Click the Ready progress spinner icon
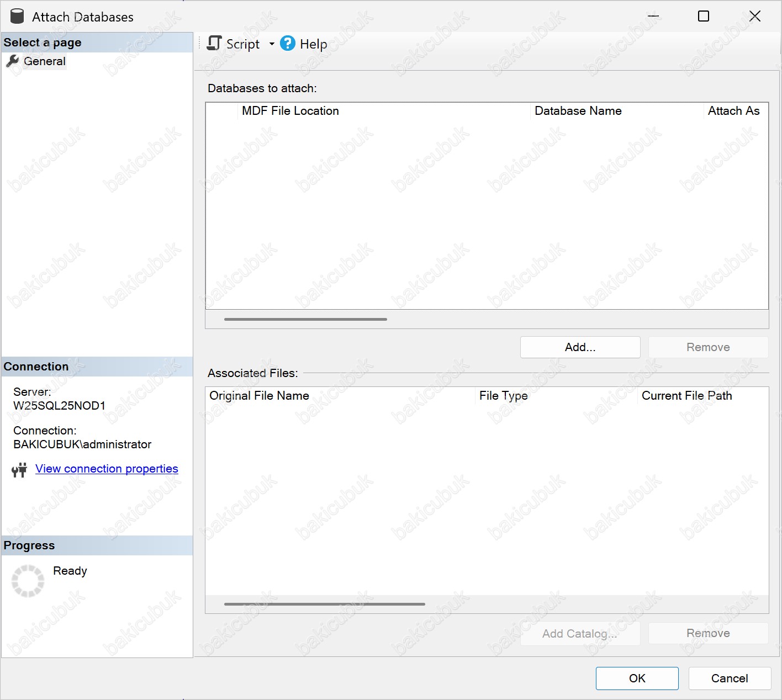This screenshot has height=700, width=782. click(28, 581)
